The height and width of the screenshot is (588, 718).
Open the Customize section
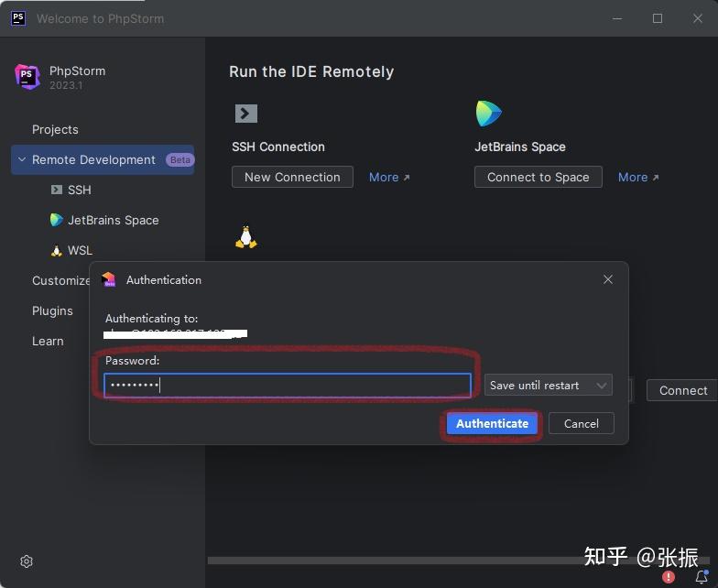tap(60, 280)
